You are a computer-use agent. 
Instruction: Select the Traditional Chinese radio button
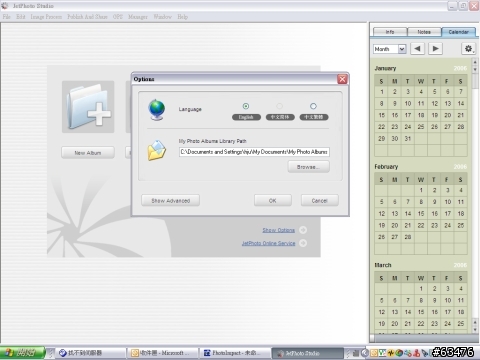pos(313,106)
